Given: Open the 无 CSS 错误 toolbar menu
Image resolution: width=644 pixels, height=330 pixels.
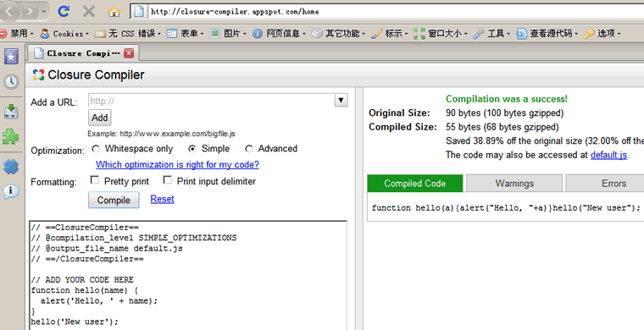Looking at the screenshot, I should tap(128, 34).
